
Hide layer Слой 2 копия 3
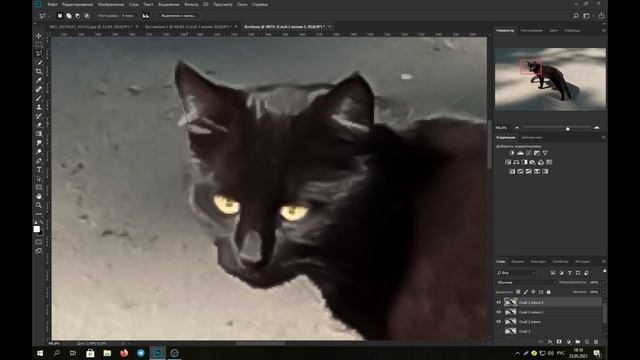tap(499, 302)
